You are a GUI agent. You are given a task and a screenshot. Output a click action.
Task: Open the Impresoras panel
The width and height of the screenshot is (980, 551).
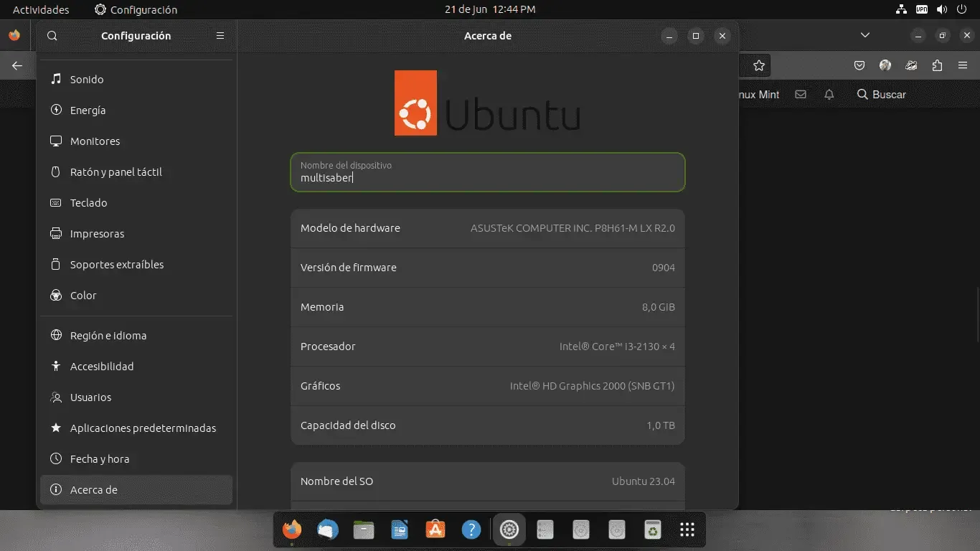point(136,234)
